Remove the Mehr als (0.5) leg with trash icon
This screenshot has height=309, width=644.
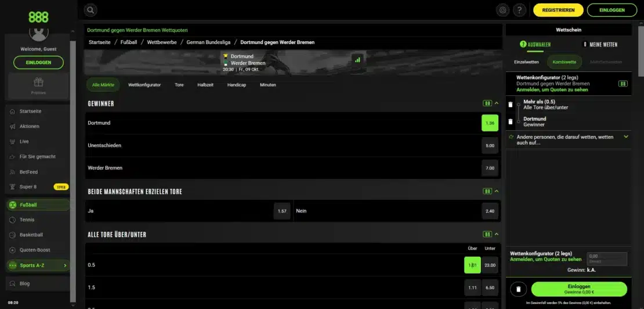(511, 105)
